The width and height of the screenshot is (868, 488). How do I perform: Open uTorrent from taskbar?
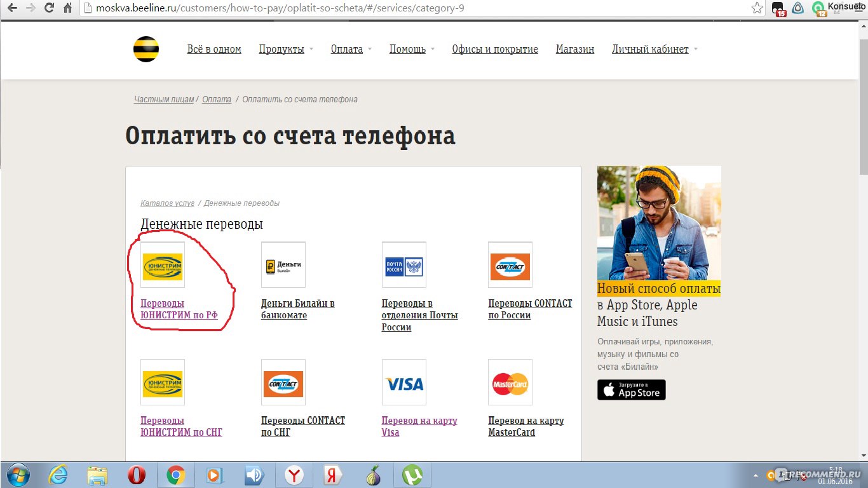(412, 475)
